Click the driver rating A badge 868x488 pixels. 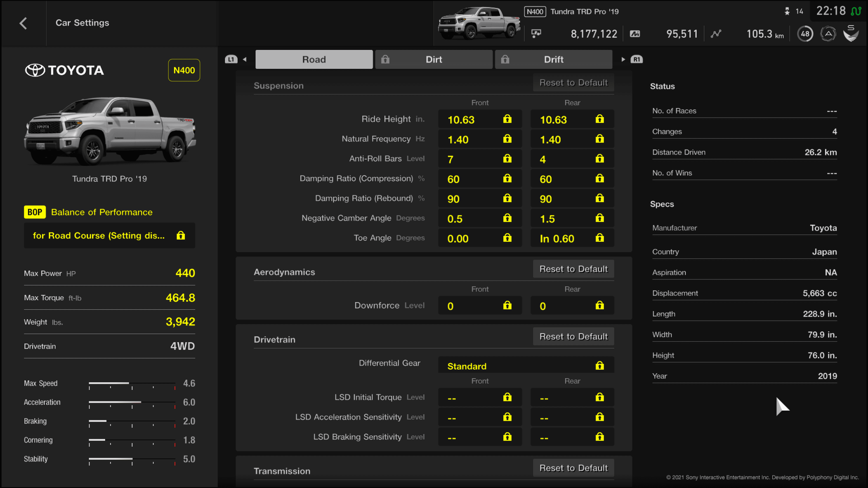(828, 34)
